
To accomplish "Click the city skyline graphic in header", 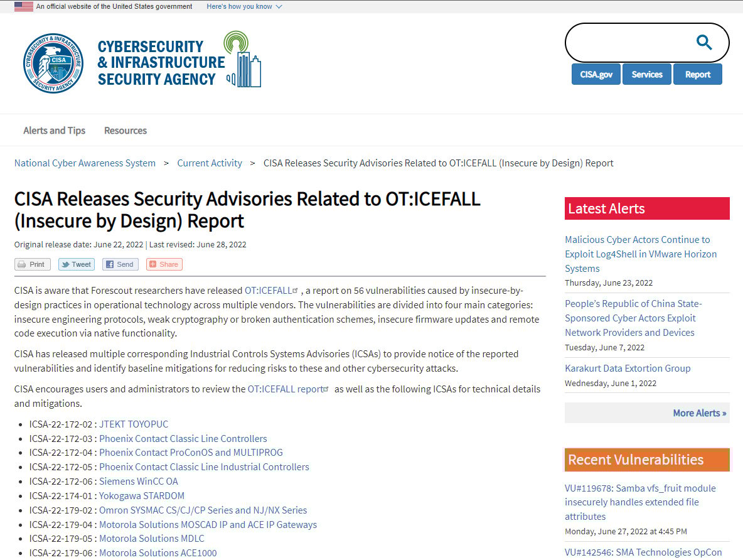I will coord(243,60).
